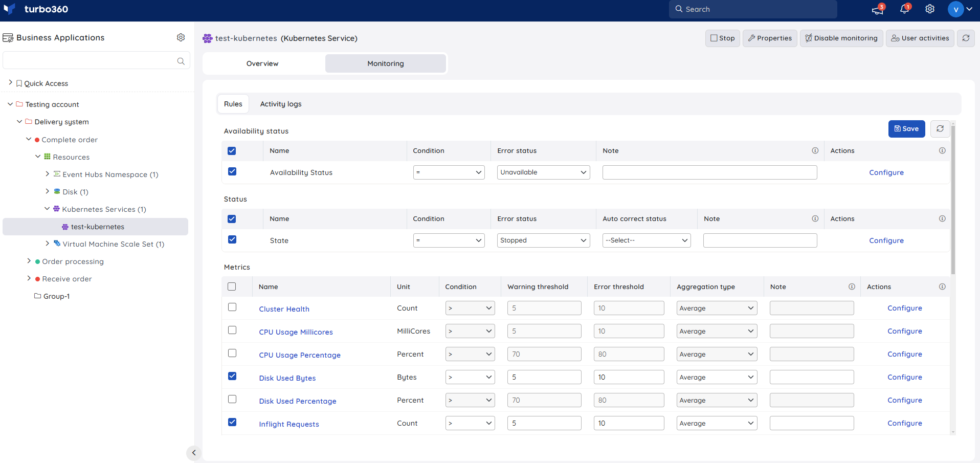Click the Stop button
The height and width of the screenshot is (463, 980).
(x=722, y=38)
